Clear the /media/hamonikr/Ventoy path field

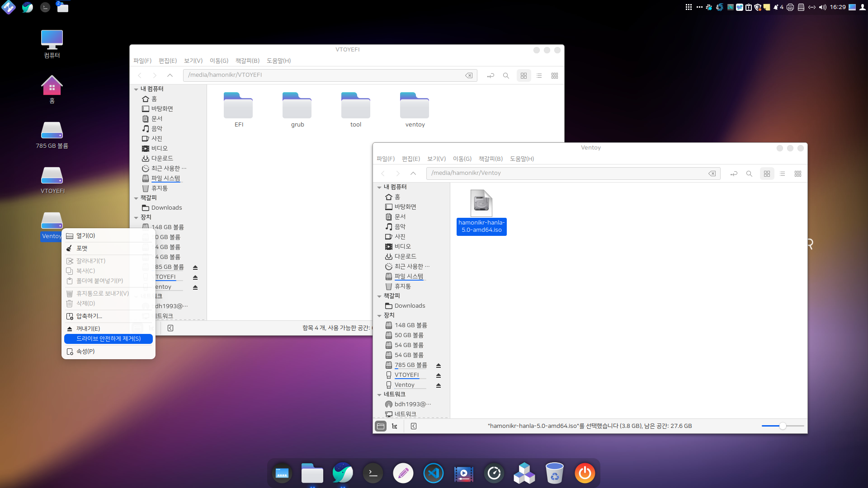pos(712,174)
